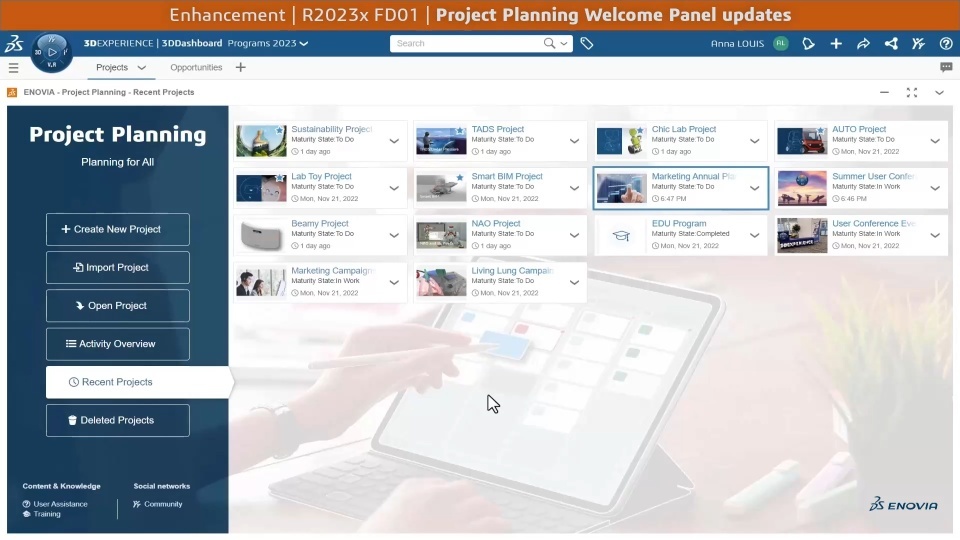Click the plus add icon in top bar
The height and width of the screenshot is (540, 960).
[x=836, y=43]
